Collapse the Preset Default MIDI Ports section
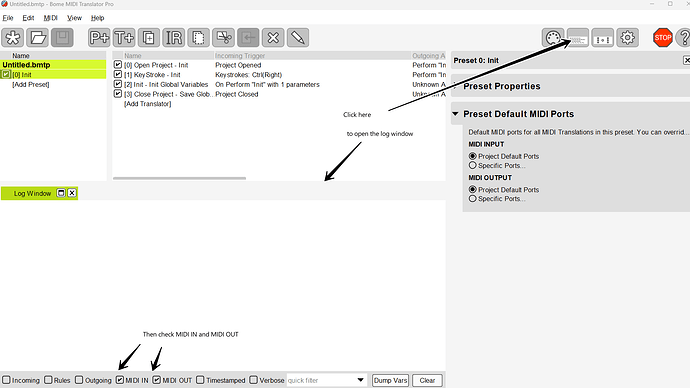Screen dimensions: 690x388 [x=455, y=114]
